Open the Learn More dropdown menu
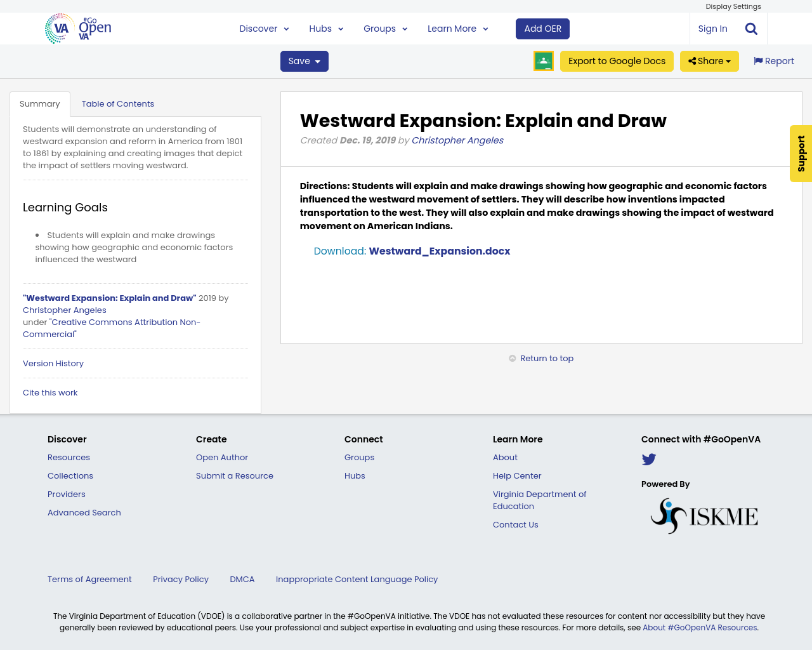Viewport: 812px width, 650px height. [457, 28]
